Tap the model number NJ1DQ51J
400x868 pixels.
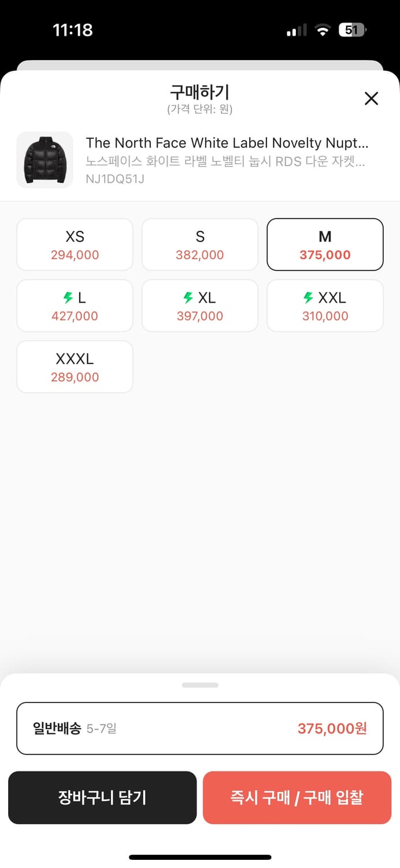pos(115,179)
